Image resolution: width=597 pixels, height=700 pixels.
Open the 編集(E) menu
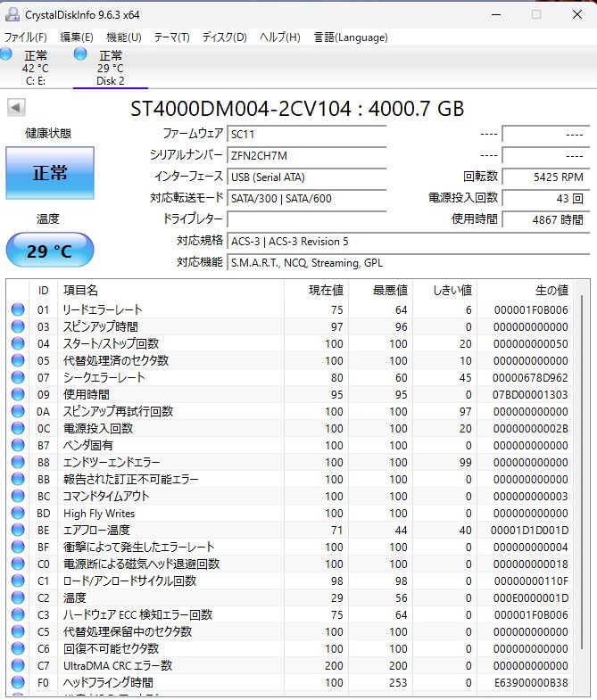point(77,37)
